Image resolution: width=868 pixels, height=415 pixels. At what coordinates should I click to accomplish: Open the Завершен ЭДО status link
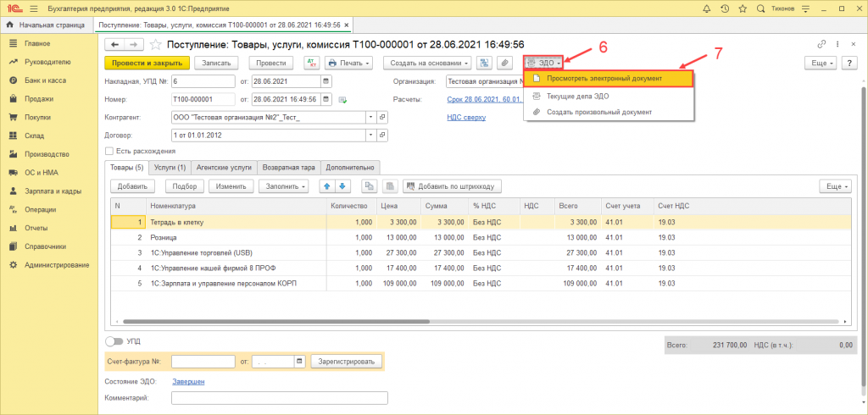pos(188,381)
